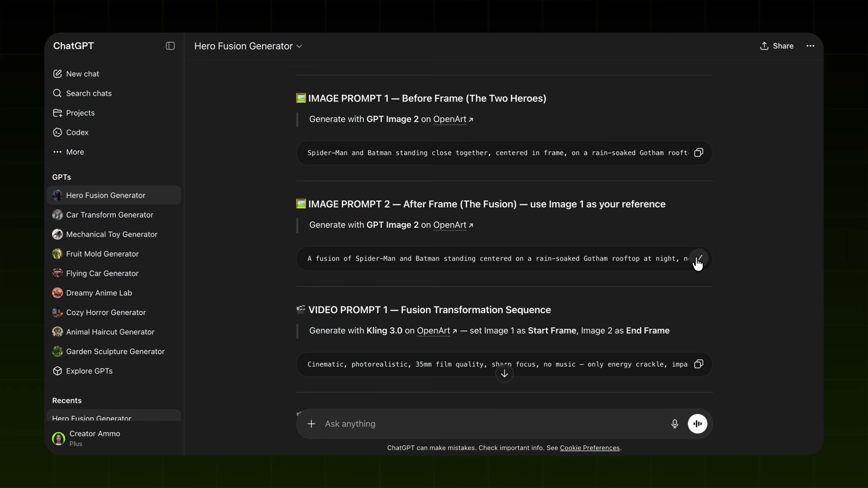Click the New chat pencil icon

pyautogui.click(x=57, y=74)
